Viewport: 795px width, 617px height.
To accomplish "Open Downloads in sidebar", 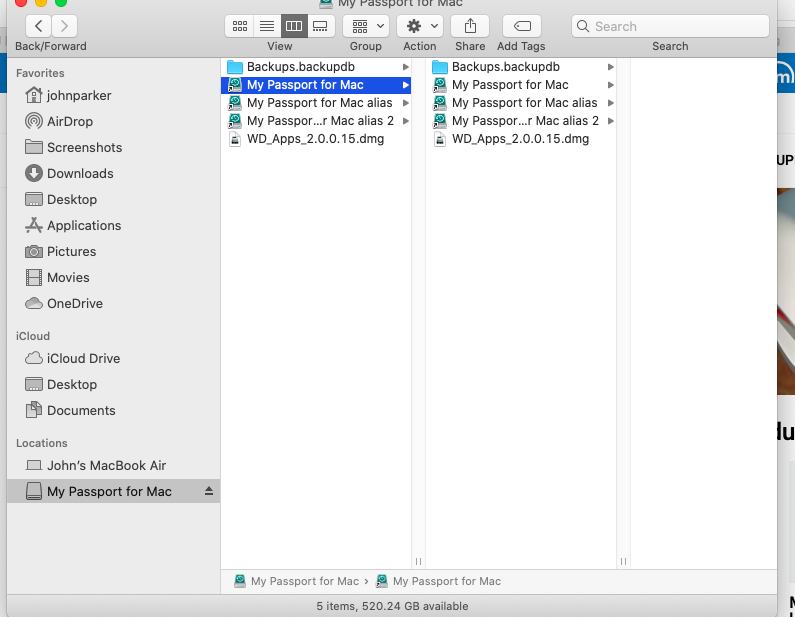I will [x=114, y=173].
